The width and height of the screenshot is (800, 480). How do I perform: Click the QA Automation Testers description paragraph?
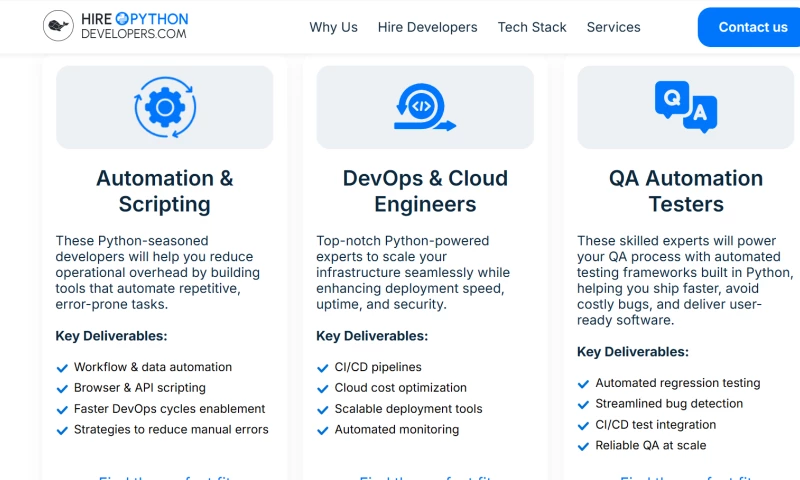coord(685,280)
